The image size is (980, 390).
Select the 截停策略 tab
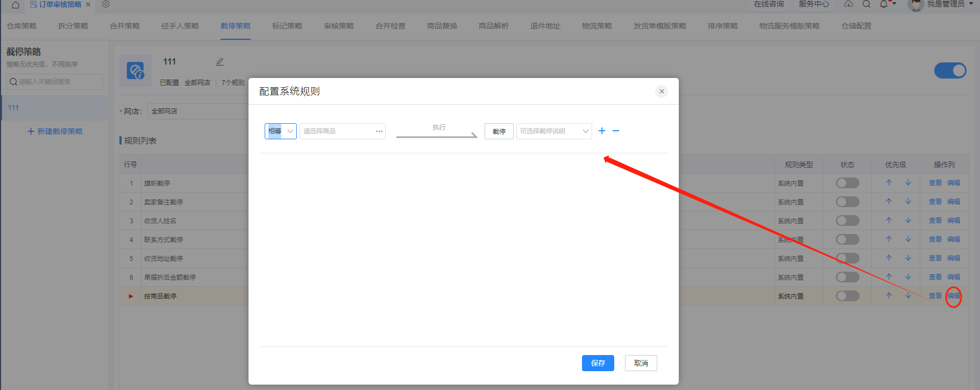tap(236, 26)
